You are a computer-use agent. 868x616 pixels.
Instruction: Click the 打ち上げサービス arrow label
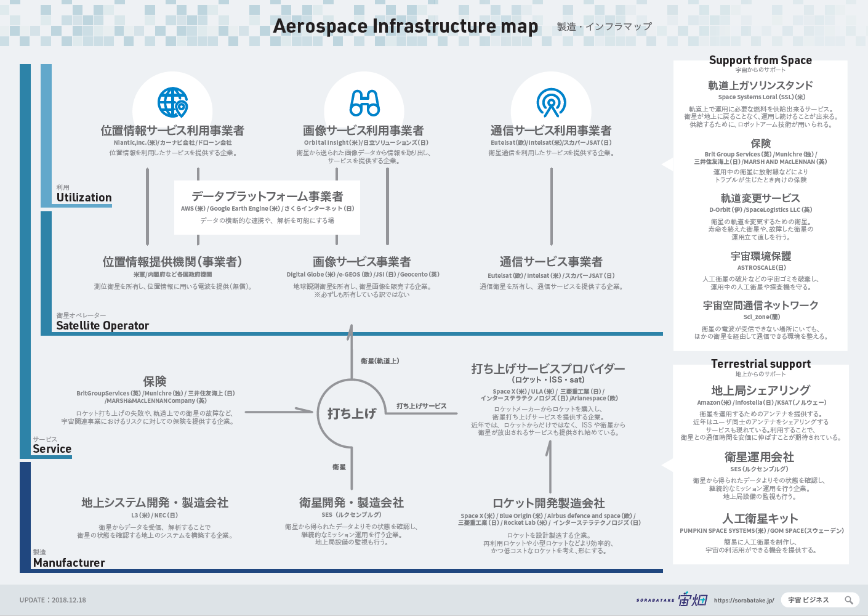pyautogui.click(x=422, y=406)
